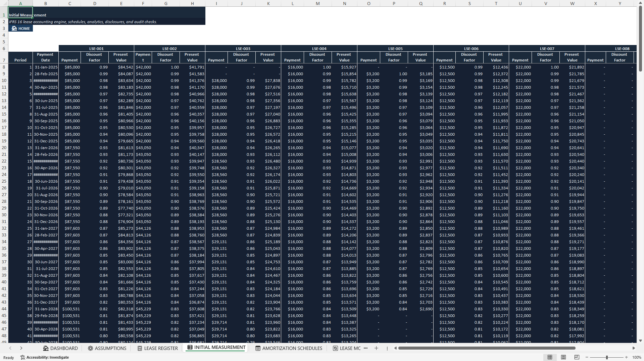Click the LSE-002 group header
Image resolution: width=644 pixels, height=361 pixels.
[x=169, y=49]
